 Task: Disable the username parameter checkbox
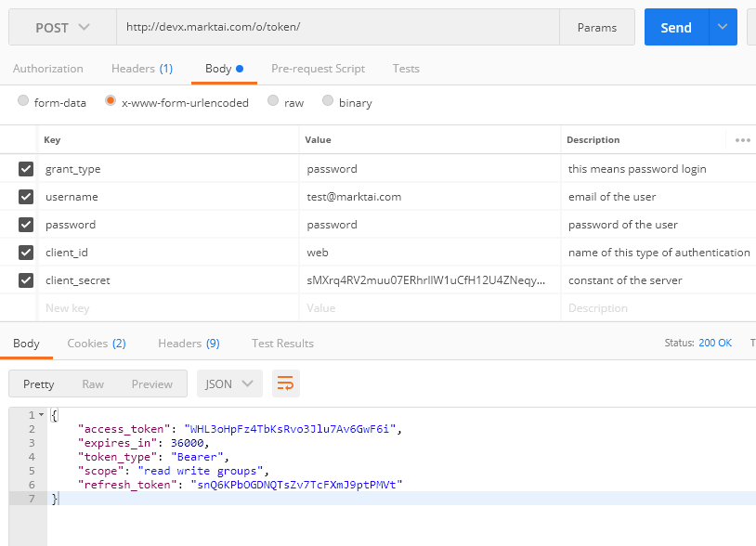click(25, 196)
